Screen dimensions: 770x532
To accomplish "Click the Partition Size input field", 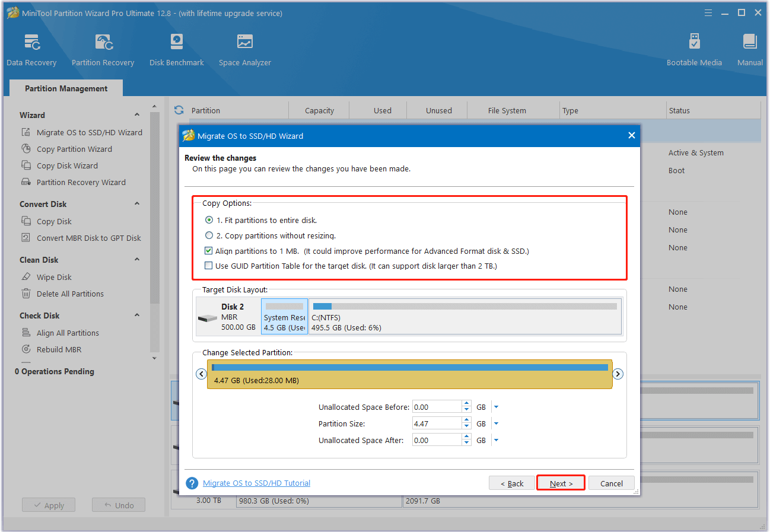I will pos(437,423).
